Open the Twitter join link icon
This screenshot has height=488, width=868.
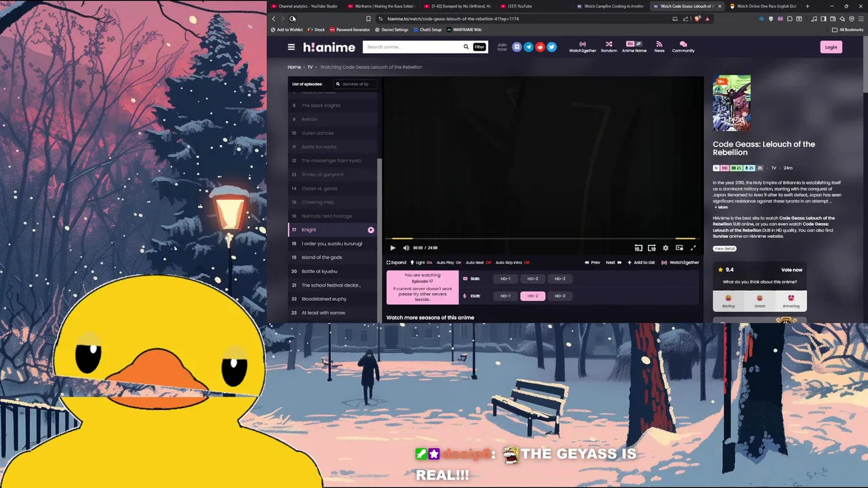[551, 47]
